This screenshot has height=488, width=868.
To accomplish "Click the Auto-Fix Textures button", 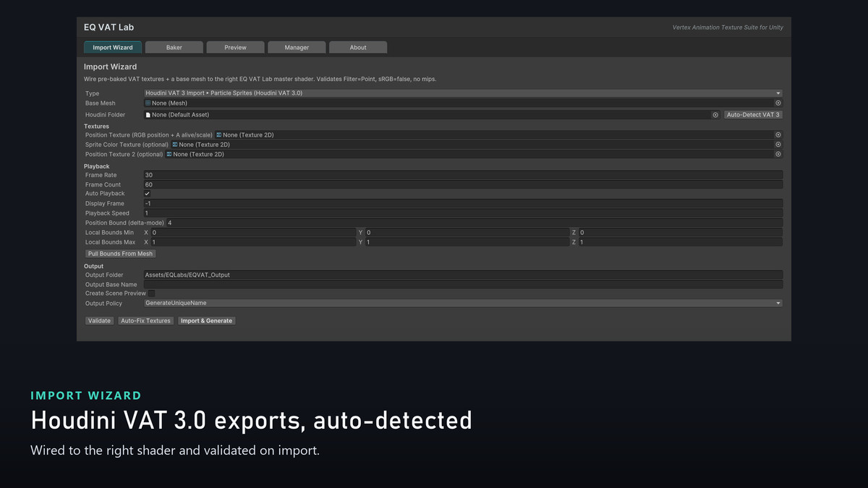I will click(145, 321).
